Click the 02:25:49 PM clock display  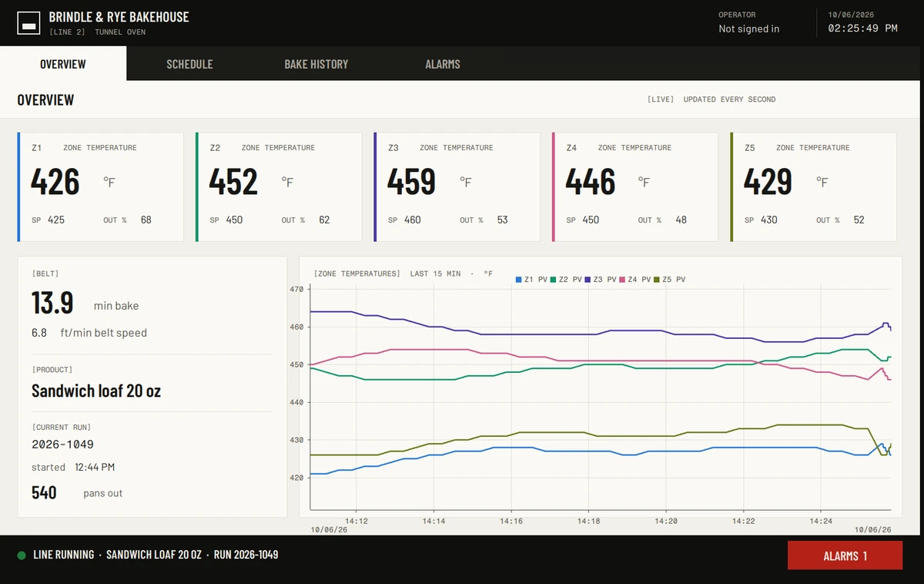[x=862, y=29]
